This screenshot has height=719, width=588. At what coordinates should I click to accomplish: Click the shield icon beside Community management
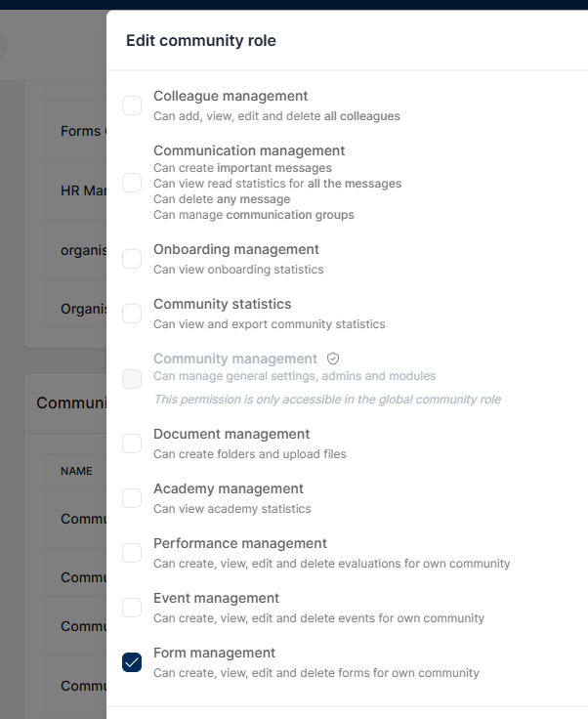click(333, 359)
